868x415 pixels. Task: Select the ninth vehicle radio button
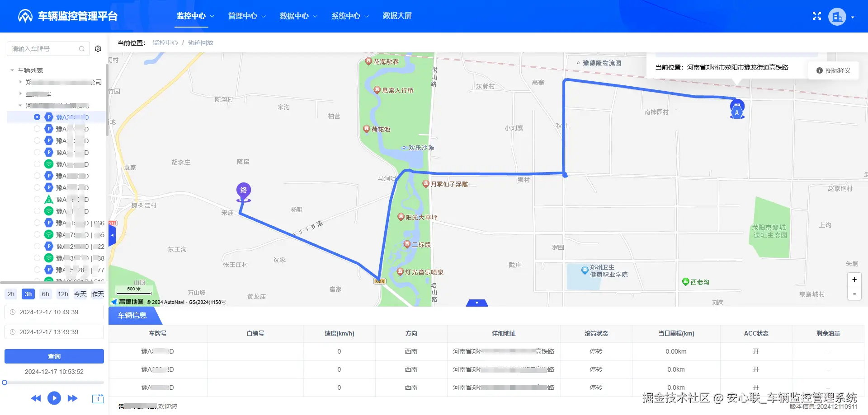pyautogui.click(x=37, y=211)
